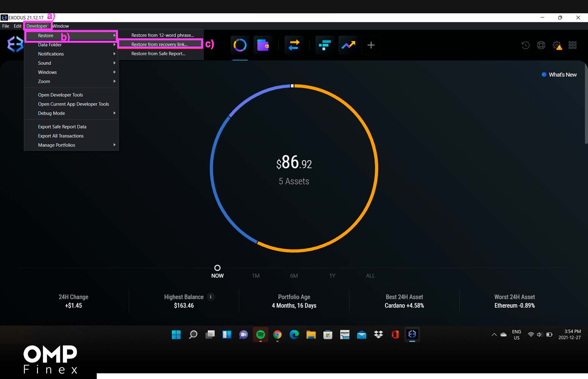Click the orange portfolio ring segment

tap(376, 168)
